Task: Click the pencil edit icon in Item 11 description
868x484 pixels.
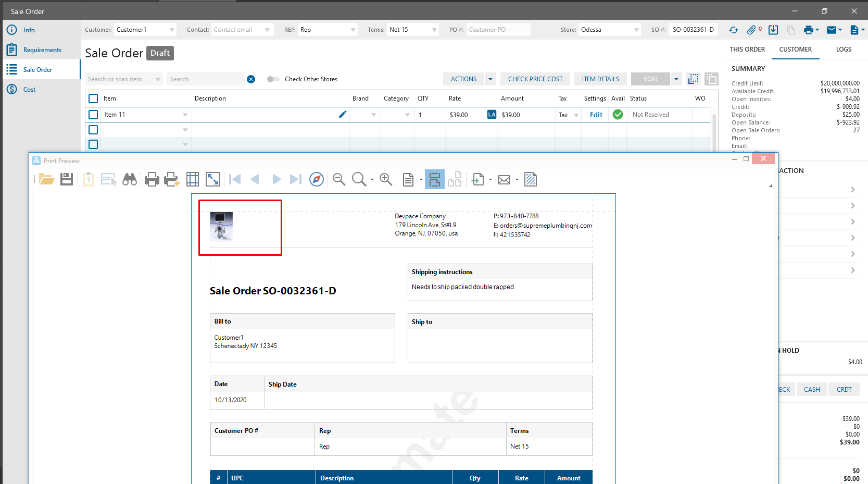Action: coord(343,115)
